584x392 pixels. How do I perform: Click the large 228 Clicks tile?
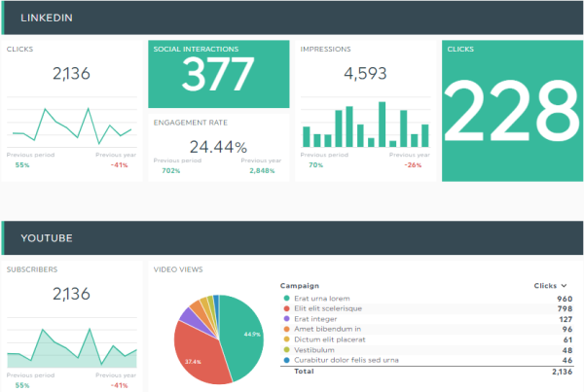pyautogui.click(x=513, y=111)
